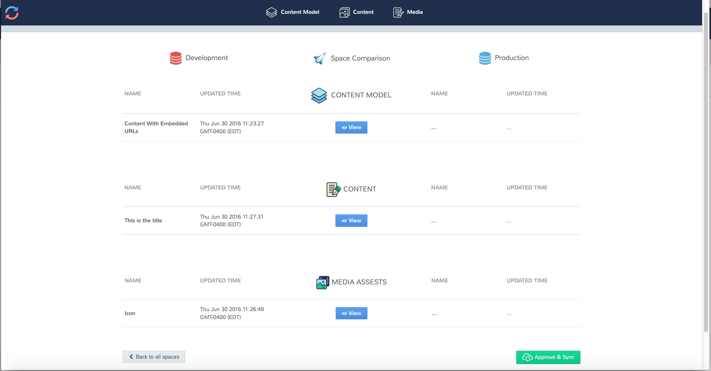This screenshot has width=711, height=371.
Task: View the Icon media asset
Action: pyautogui.click(x=351, y=313)
